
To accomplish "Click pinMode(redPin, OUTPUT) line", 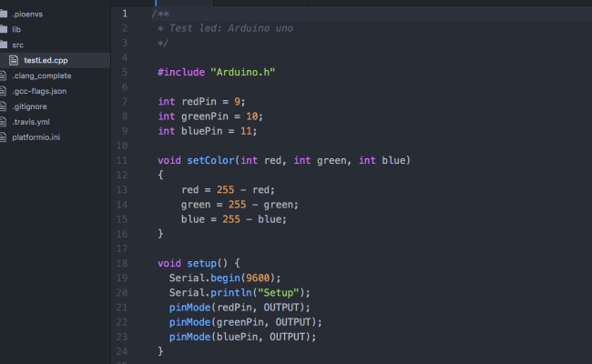I will tap(240, 308).
